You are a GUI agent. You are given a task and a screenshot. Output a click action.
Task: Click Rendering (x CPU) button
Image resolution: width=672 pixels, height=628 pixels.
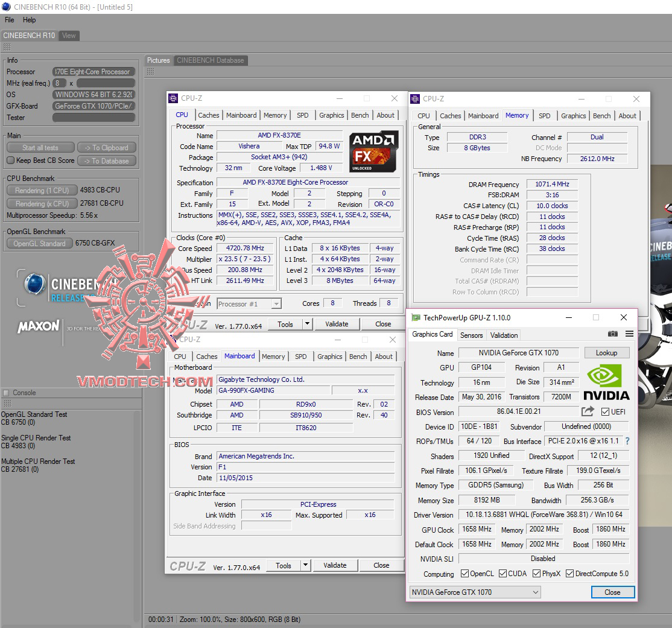click(x=42, y=204)
